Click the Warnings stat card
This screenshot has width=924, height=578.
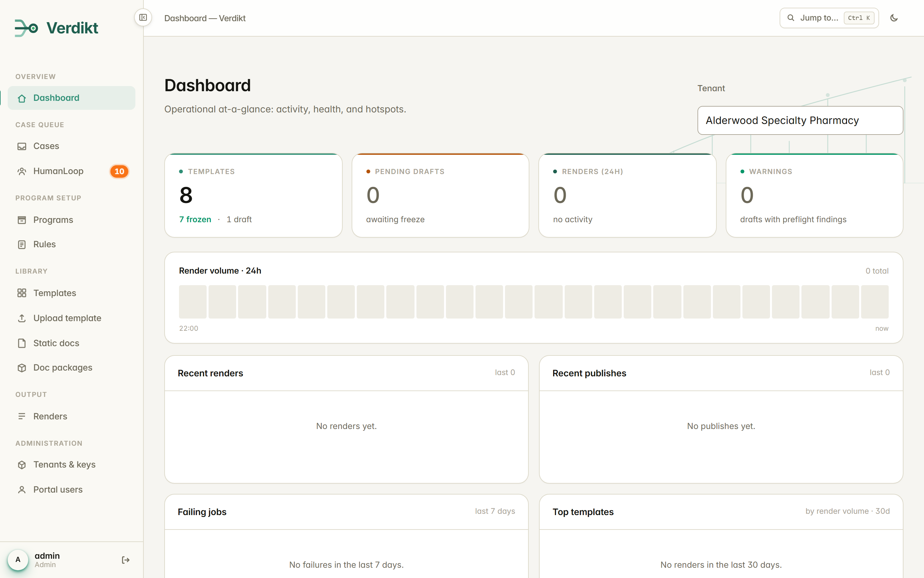(x=814, y=195)
